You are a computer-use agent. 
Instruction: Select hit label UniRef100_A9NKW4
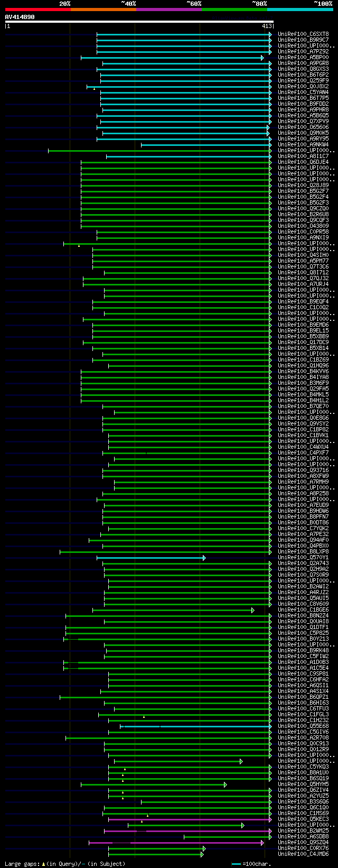pyautogui.click(x=303, y=145)
